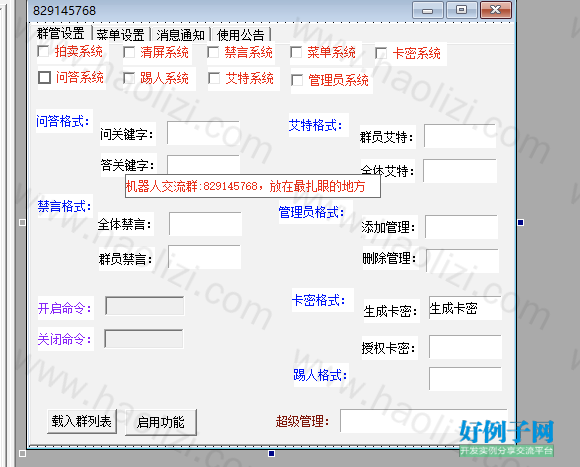The height and width of the screenshot is (467, 580).
Task: Focus the 授权卡密 input field
Action: click(465, 347)
